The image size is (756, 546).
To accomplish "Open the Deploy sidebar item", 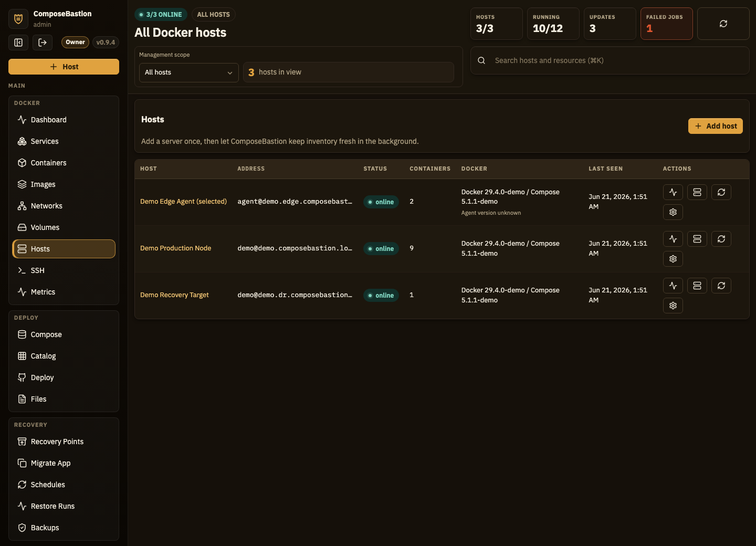I will click(64, 377).
